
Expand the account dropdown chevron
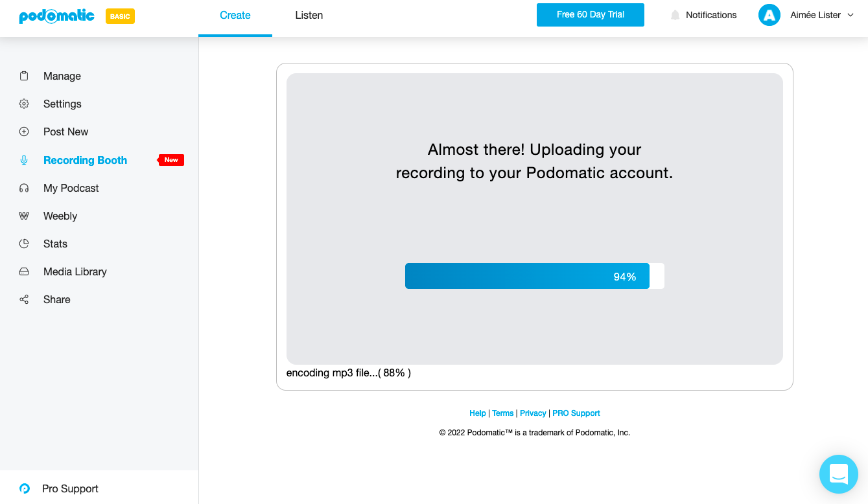click(x=850, y=15)
